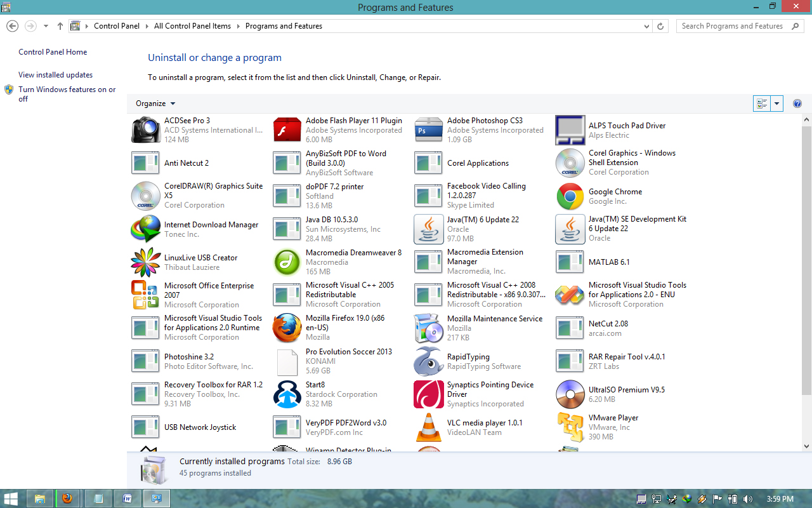This screenshot has height=508, width=812.
Task: Click the Adobe Flash Player 11 Plugin icon
Action: click(x=287, y=130)
